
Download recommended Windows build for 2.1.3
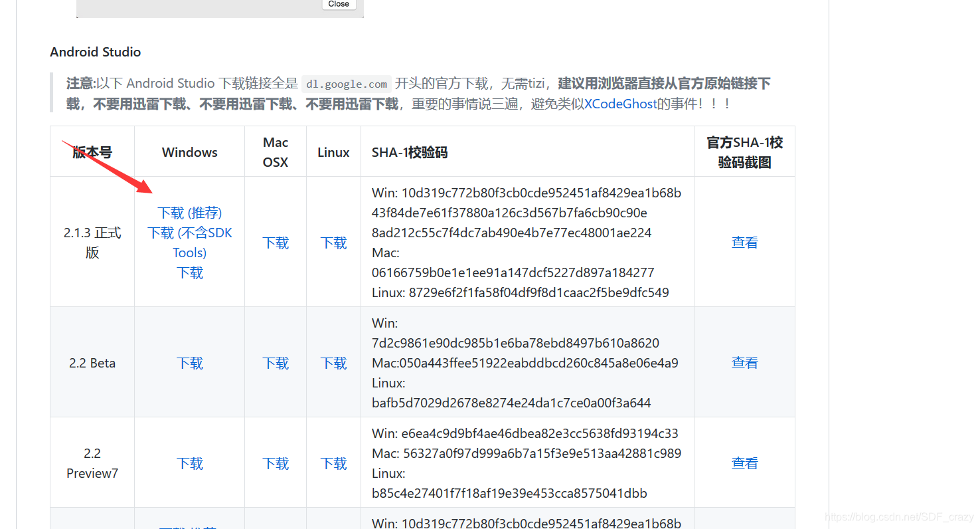click(x=190, y=213)
